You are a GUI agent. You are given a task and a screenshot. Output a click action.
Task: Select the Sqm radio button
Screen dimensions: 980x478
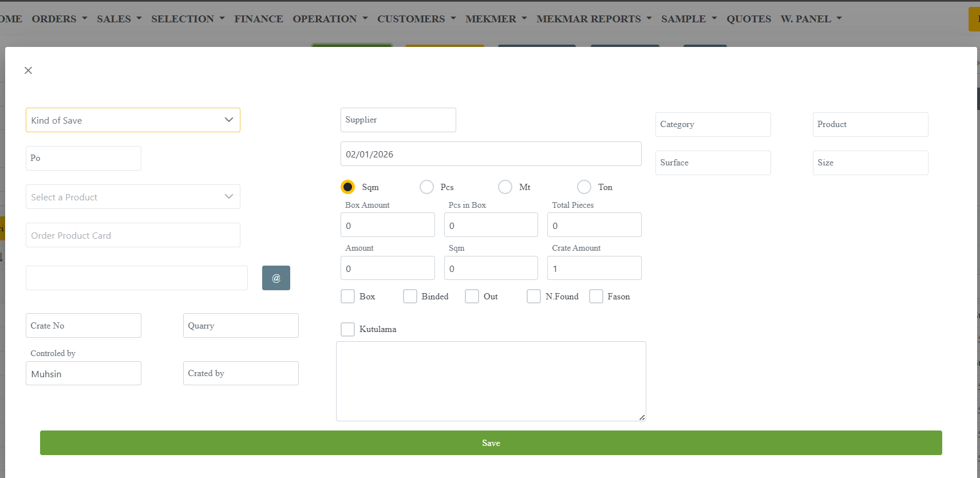[x=347, y=187]
